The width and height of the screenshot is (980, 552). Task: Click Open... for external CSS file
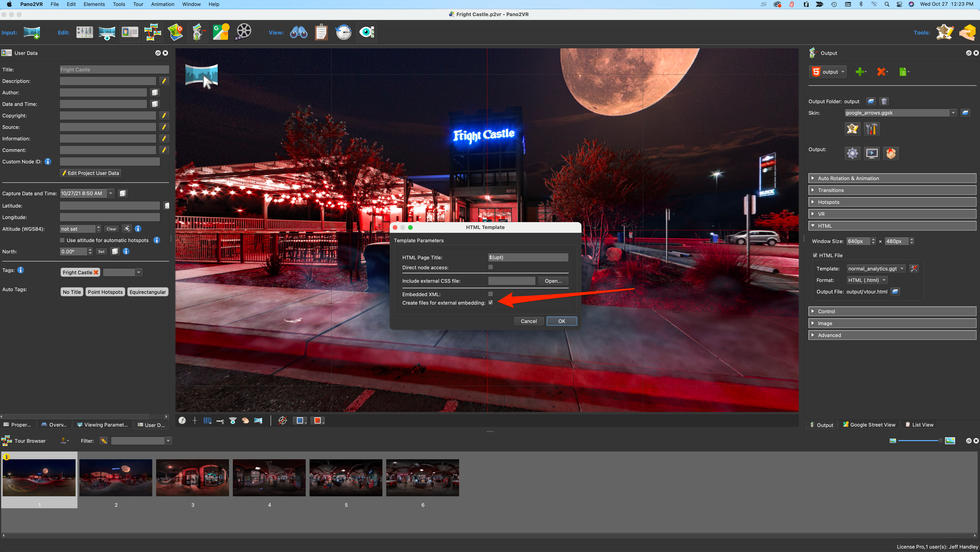click(553, 281)
